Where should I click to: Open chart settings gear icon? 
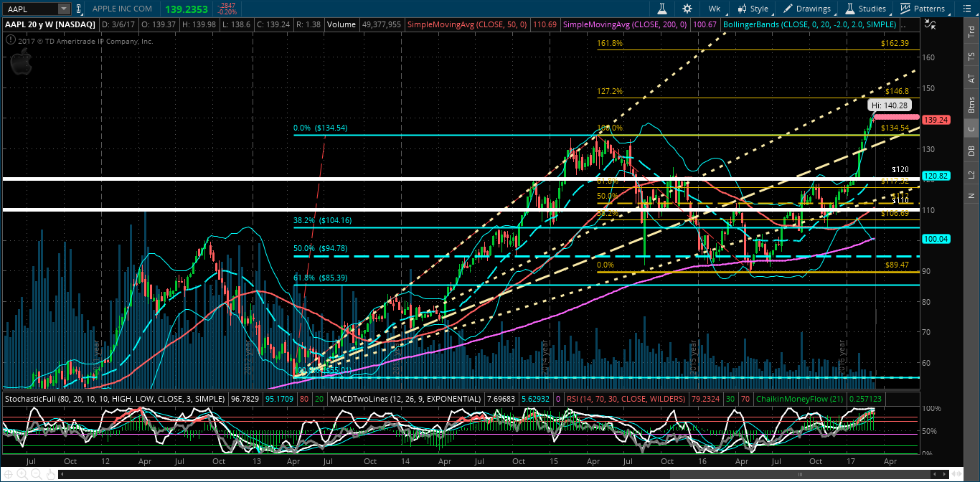point(687,9)
